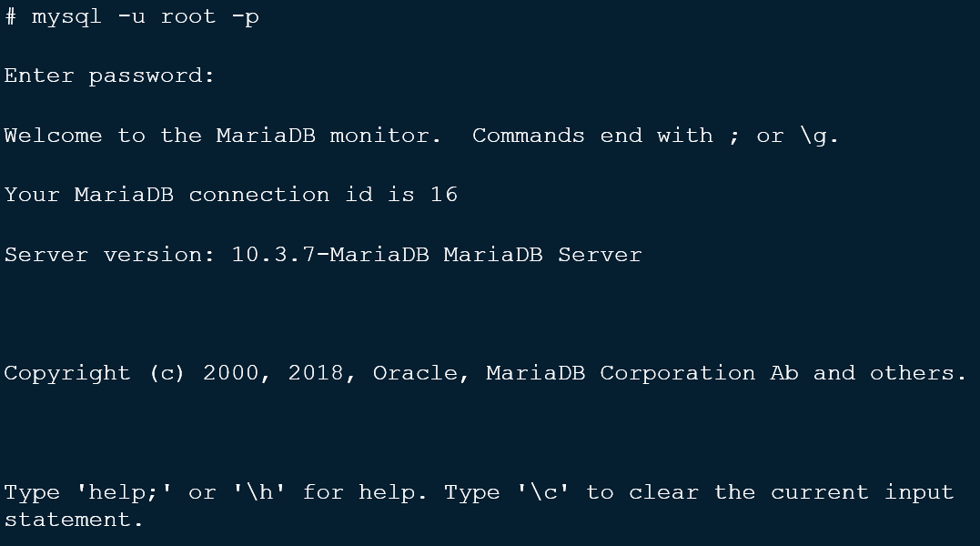Click the '\g.' terminator at the line end
This screenshot has height=546, width=980.
point(819,136)
